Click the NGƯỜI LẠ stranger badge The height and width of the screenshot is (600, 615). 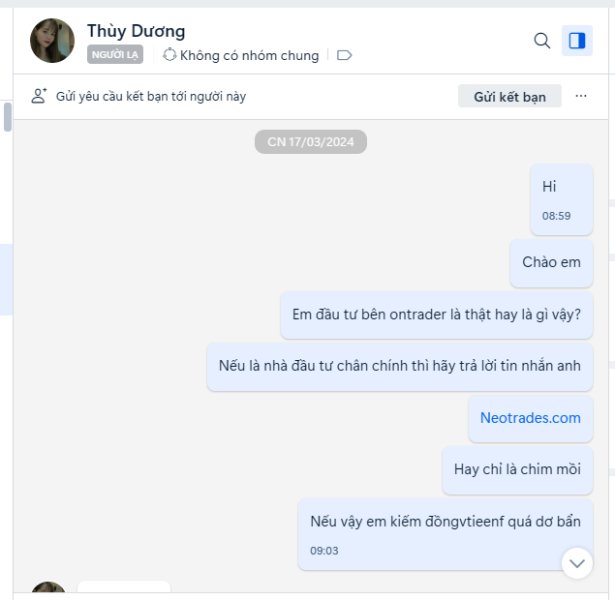[115, 55]
